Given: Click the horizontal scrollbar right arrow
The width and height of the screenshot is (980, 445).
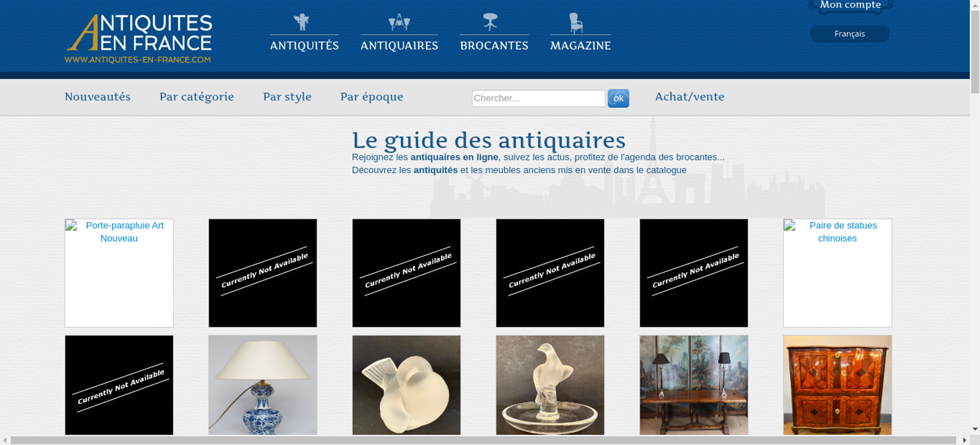Looking at the screenshot, I should click(964, 440).
